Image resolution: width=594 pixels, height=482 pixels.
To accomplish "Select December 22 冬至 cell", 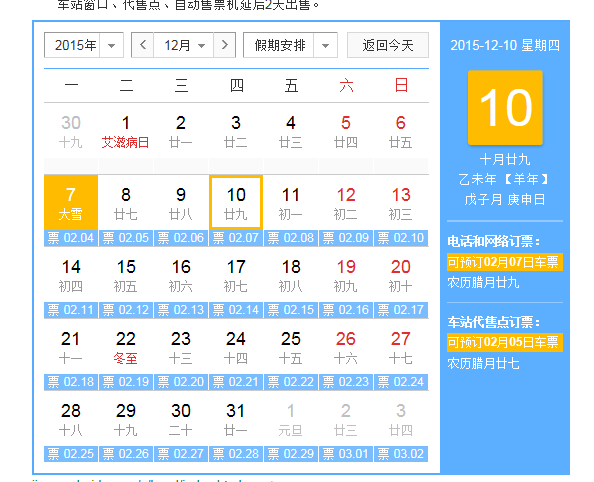I will (126, 347).
